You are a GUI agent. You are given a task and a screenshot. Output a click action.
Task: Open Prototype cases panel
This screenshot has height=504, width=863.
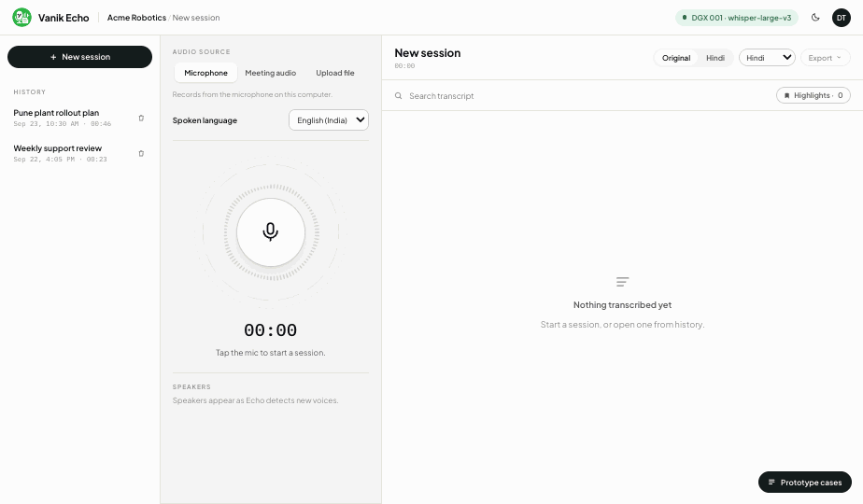[805, 482]
